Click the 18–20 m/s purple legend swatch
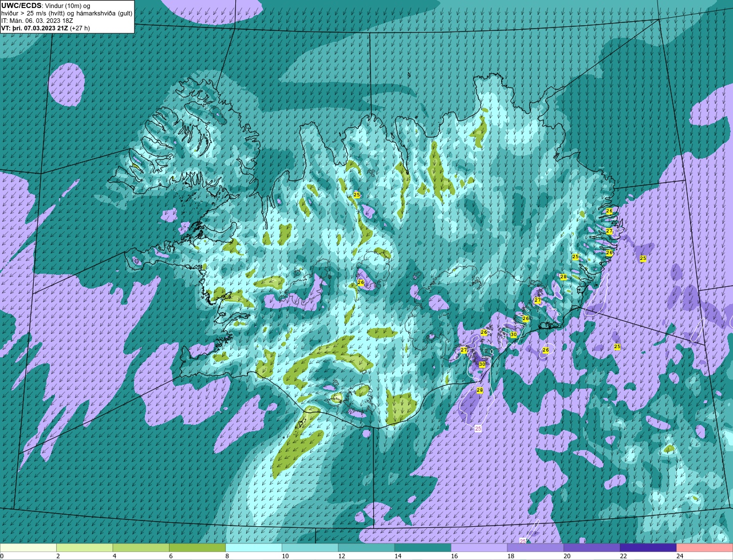This screenshot has width=733, height=560. point(535,547)
